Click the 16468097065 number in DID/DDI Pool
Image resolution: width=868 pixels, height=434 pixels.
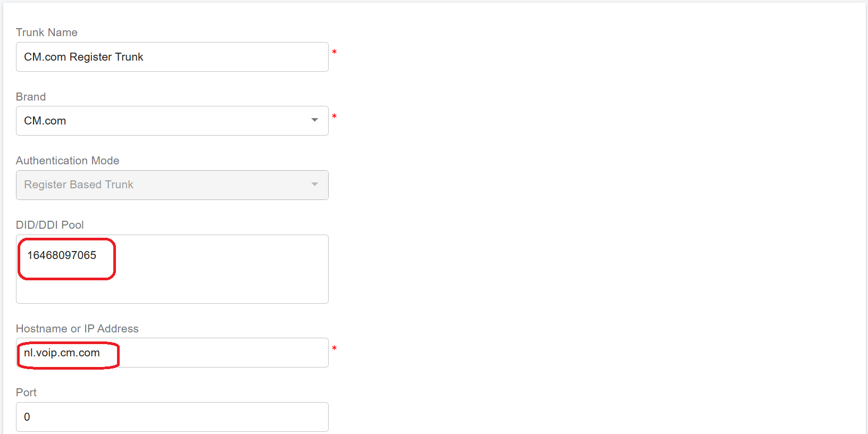(x=62, y=255)
